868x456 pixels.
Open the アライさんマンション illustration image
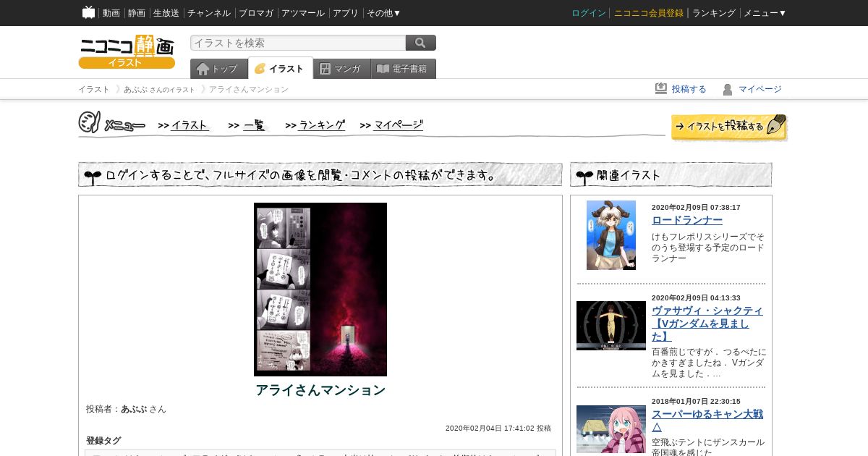pos(320,290)
